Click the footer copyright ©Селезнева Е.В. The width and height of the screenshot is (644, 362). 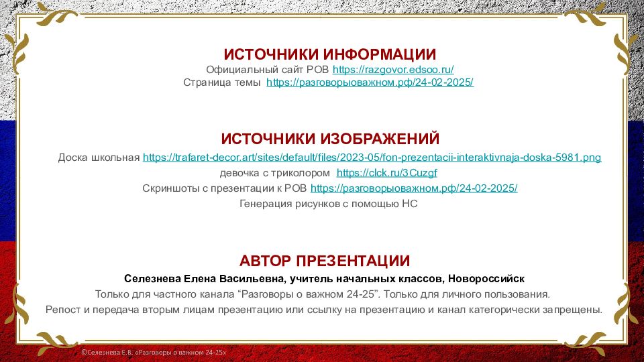154,352
